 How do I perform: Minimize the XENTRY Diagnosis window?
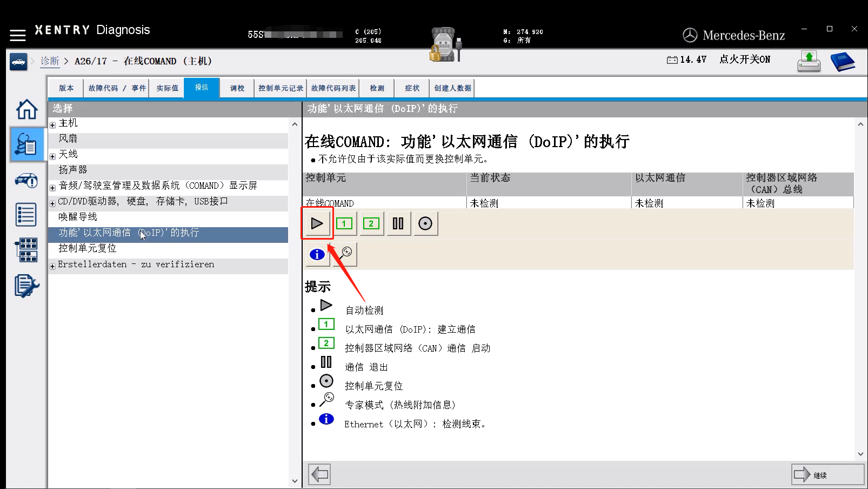pos(804,29)
